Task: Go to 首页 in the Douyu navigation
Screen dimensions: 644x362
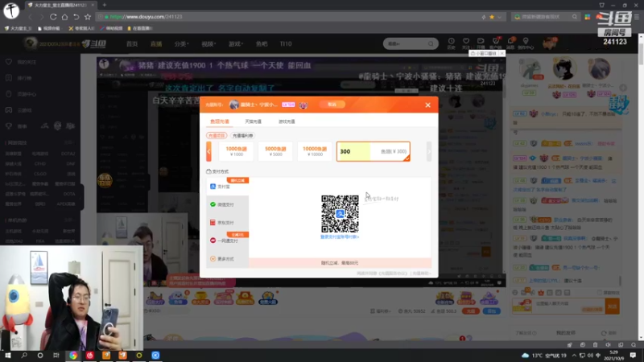Action: click(132, 44)
